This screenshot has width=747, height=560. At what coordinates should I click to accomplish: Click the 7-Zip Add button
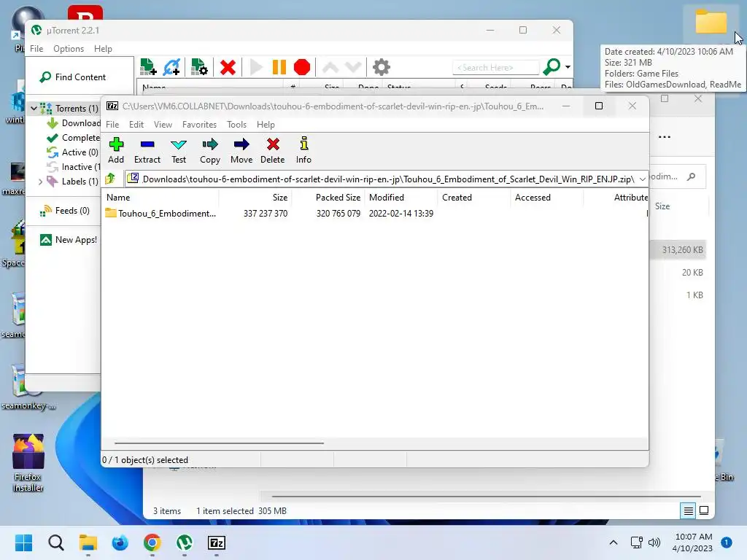coord(116,150)
